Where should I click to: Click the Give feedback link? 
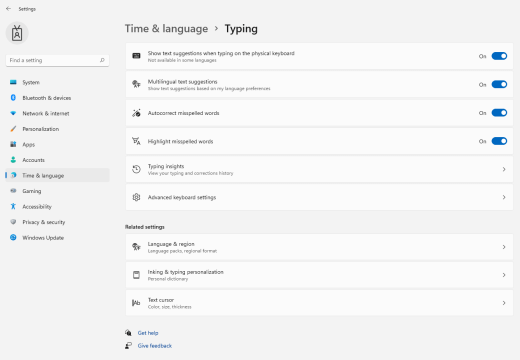155,346
